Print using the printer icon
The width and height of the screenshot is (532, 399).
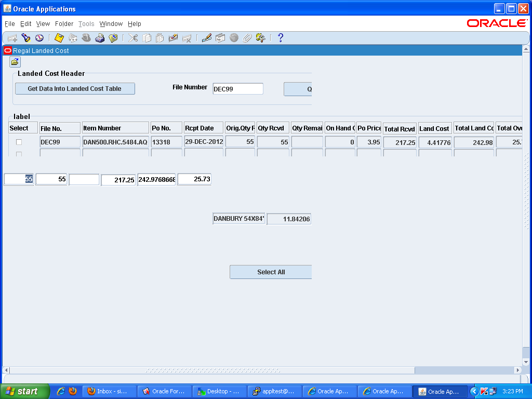click(100, 38)
